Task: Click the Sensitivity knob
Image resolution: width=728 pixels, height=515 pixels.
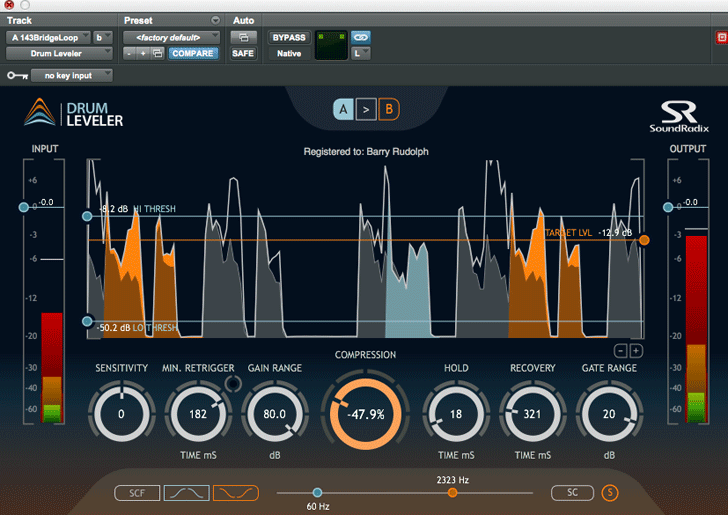Action: coord(121,414)
